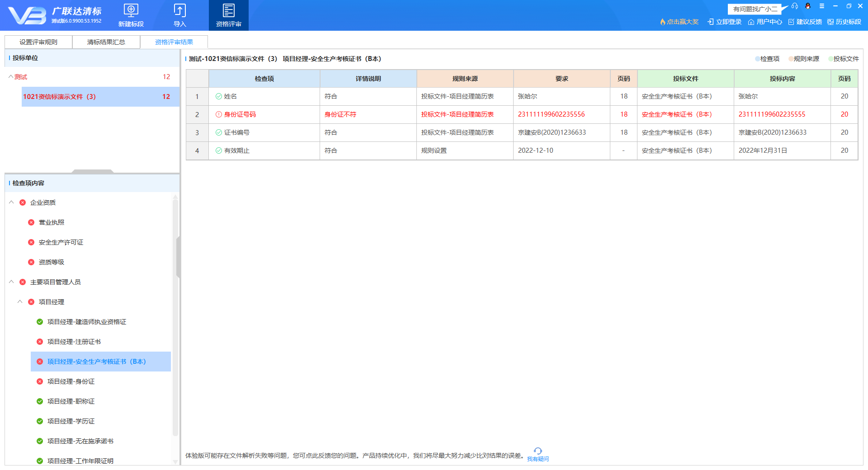Click red error icon beside 营业执照
Image resolution: width=868 pixels, height=470 pixels.
(31, 222)
